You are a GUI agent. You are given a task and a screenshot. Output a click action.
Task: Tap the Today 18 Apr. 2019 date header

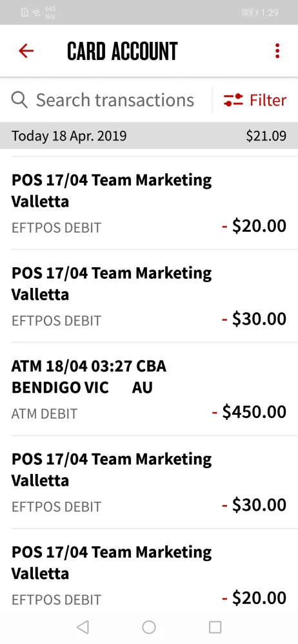[x=69, y=135]
